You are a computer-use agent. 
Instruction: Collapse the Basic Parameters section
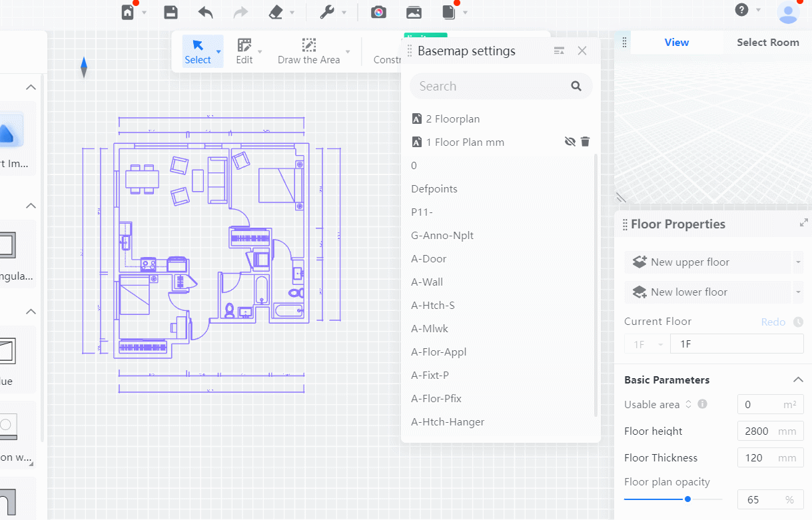tap(798, 380)
